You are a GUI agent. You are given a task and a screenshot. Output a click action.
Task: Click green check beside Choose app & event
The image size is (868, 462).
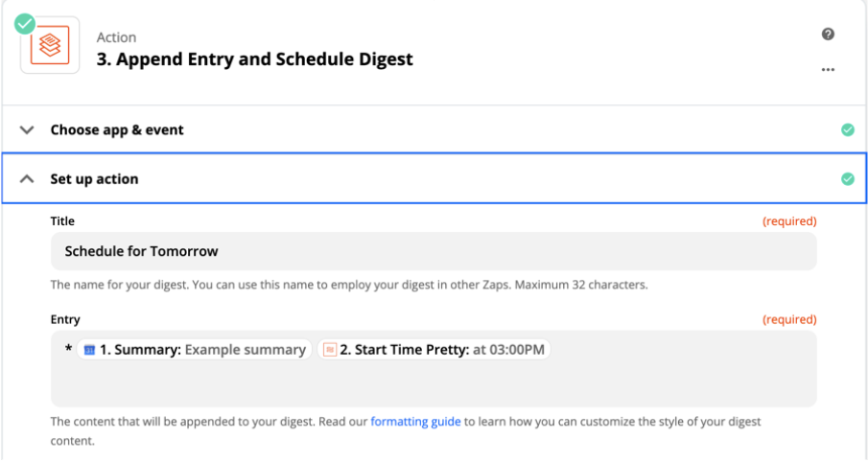(x=847, y=130)
